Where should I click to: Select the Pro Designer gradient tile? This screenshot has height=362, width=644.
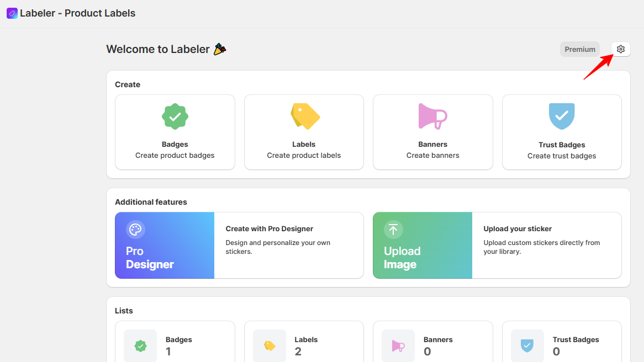point(165,246)
